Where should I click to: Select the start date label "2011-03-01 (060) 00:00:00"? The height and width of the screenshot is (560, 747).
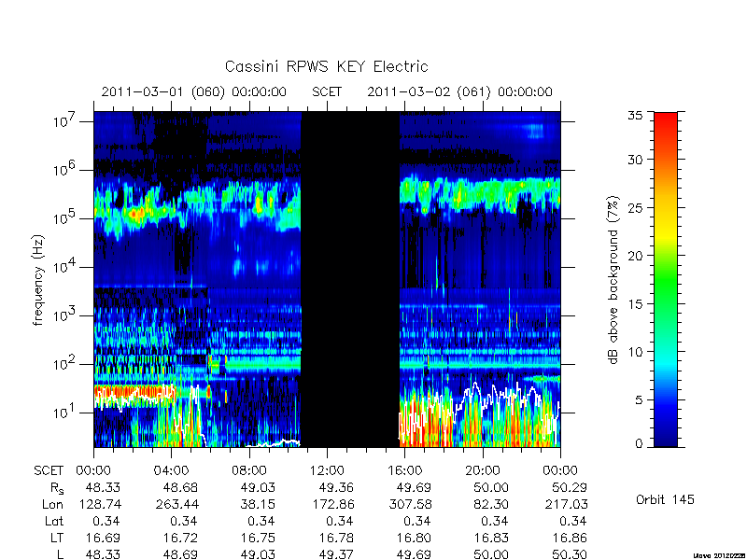click(x=194, y=91)
